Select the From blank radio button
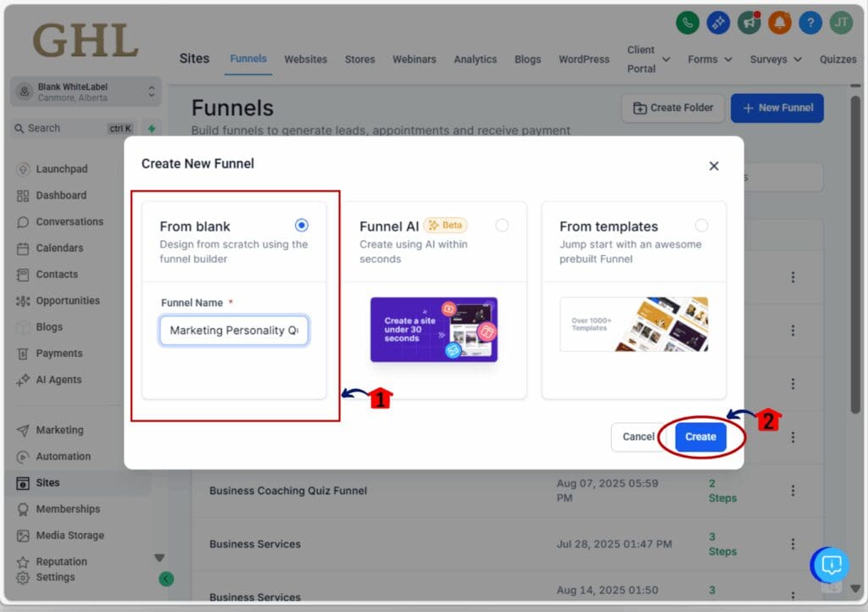868x612 pixels. coord(302,225)
